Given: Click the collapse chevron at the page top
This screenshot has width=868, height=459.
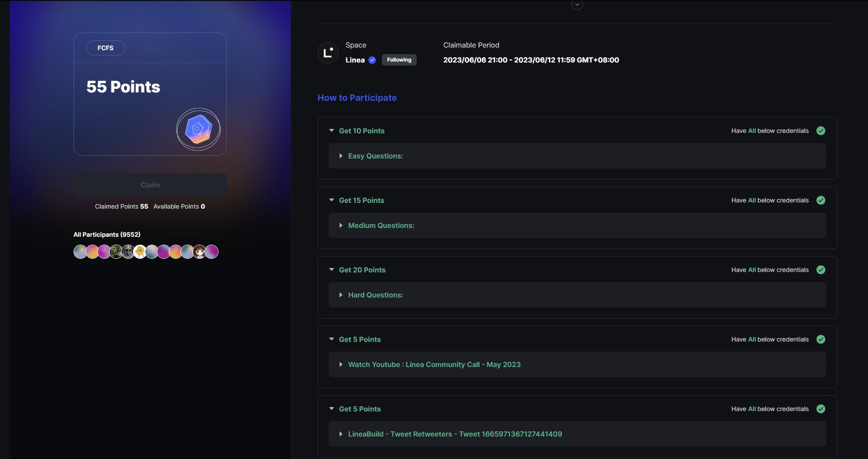Looking at the screenshot, I should 577,5.
